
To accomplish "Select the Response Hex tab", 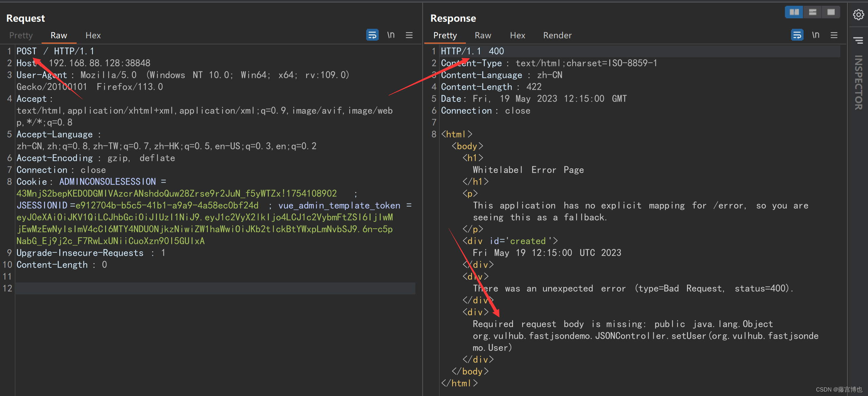I will (x=517, y=35).
